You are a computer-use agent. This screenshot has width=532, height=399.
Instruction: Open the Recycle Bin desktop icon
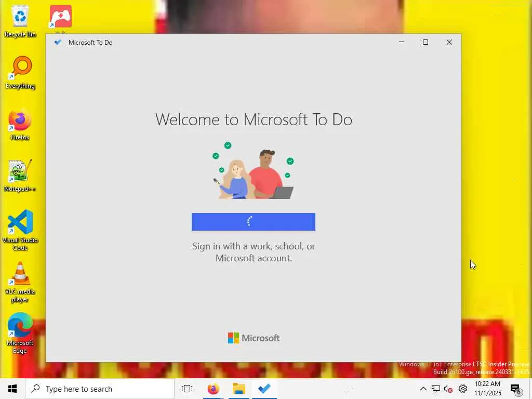click(20, 21)
